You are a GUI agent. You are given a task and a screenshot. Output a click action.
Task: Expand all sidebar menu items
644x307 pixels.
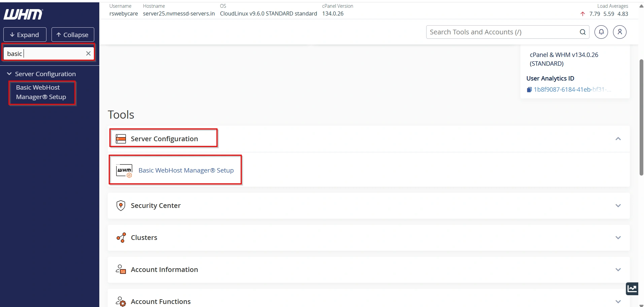point(25,35)
